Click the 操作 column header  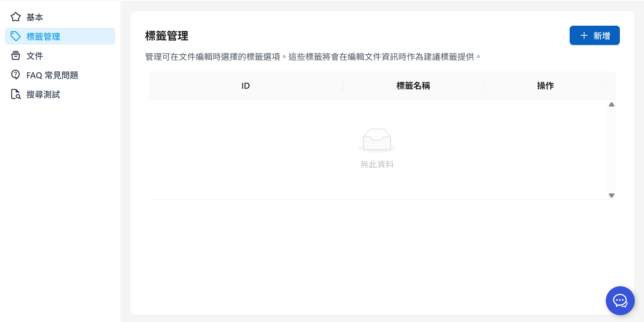pos(545,86)
